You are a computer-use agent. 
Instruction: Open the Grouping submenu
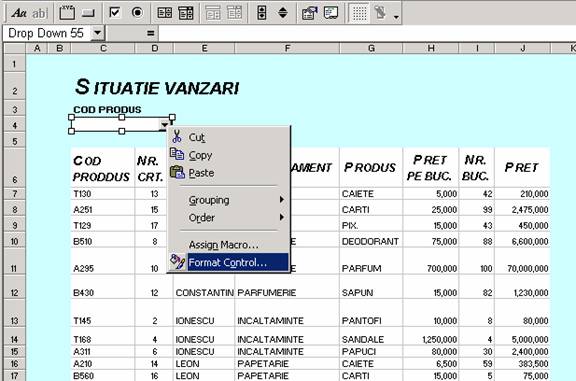pos(228,200)
